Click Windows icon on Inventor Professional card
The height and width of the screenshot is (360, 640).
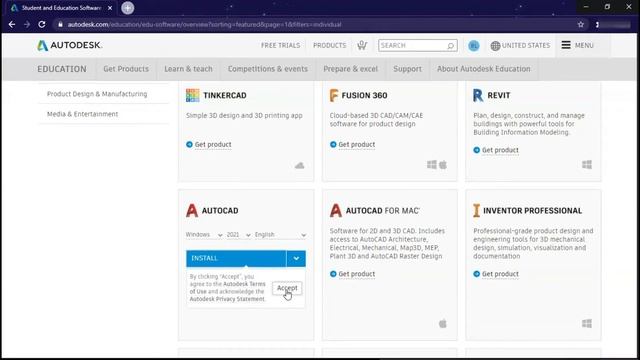587,324
